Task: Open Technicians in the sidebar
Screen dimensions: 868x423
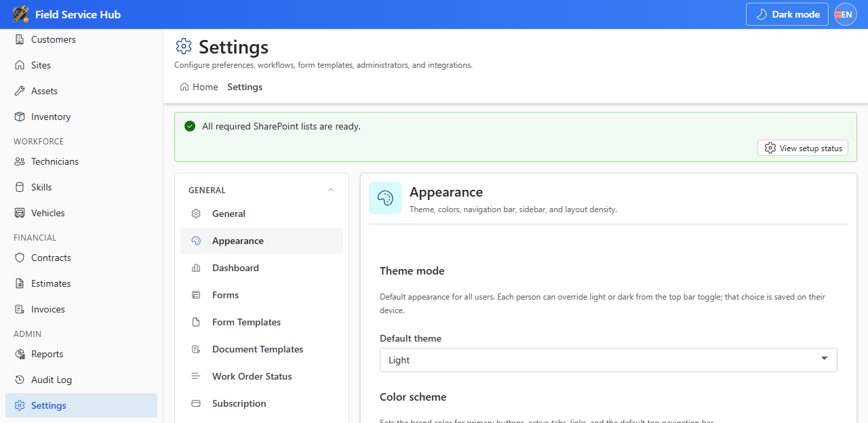Action: (x=81, y=161)
